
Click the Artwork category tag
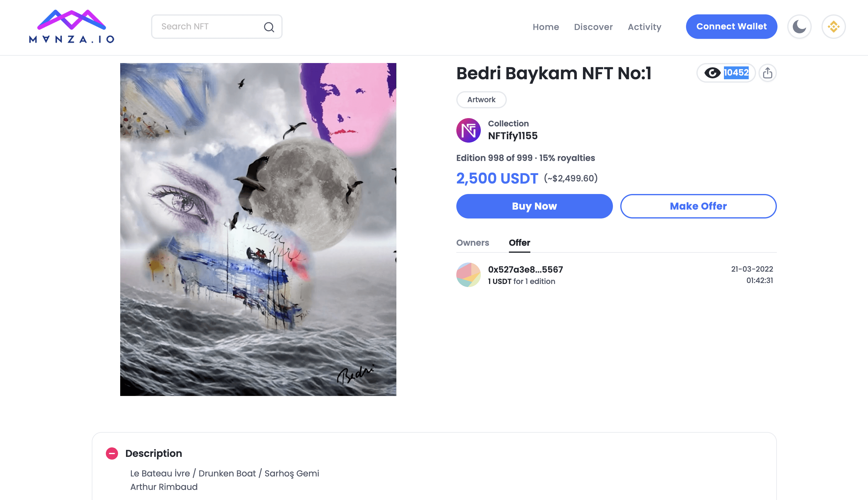tap(481, 99)
